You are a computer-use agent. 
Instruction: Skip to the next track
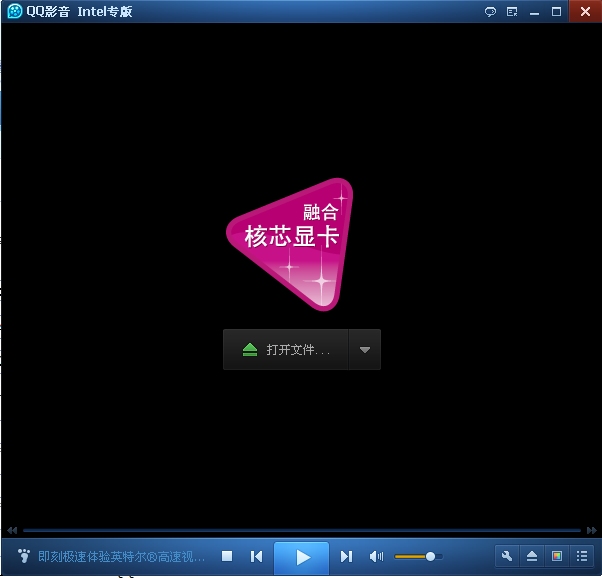pos(346,556)
